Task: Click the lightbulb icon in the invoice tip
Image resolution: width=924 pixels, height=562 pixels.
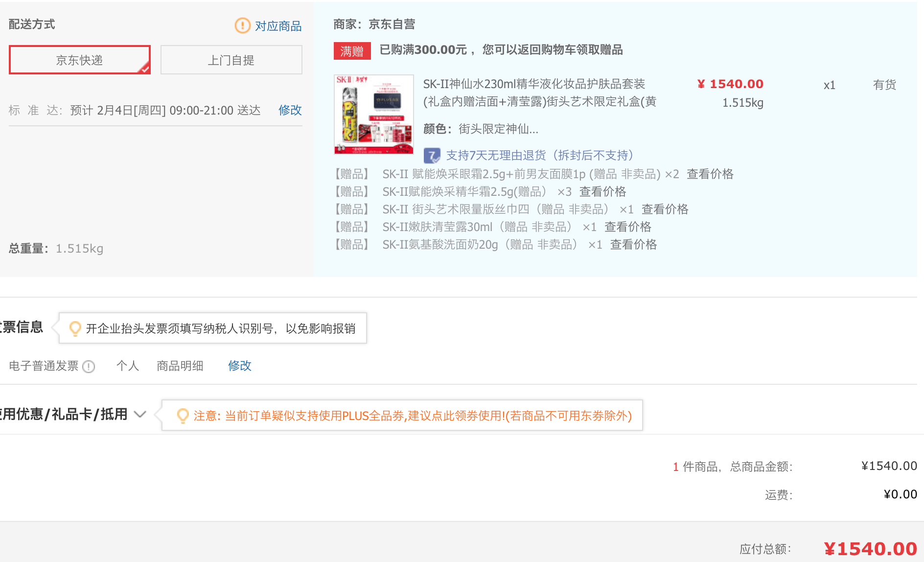Action: 75,328
